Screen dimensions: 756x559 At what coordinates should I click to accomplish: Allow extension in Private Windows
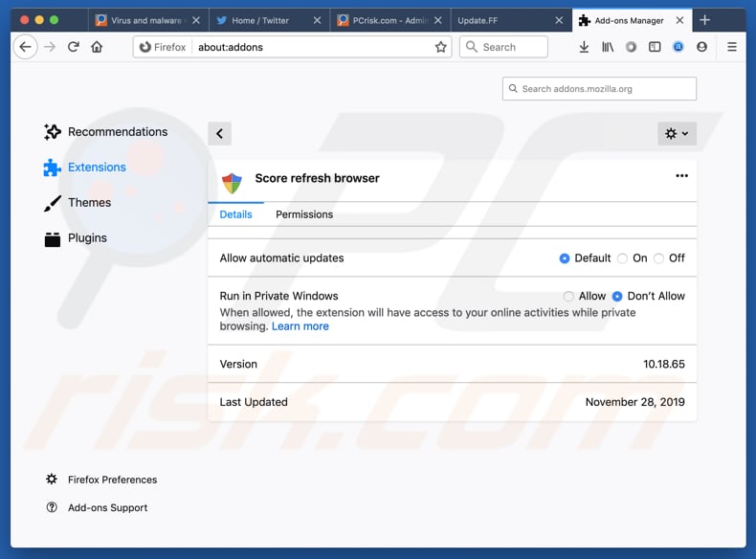[x=568, y=296]
